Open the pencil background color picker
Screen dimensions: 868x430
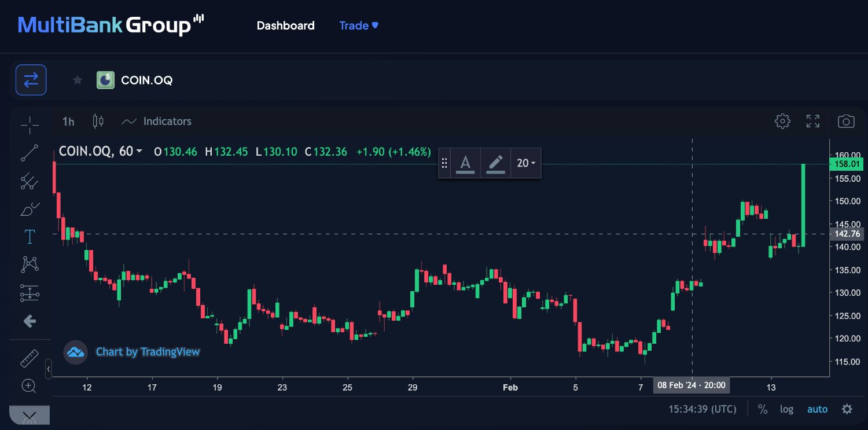coord(495,163)
